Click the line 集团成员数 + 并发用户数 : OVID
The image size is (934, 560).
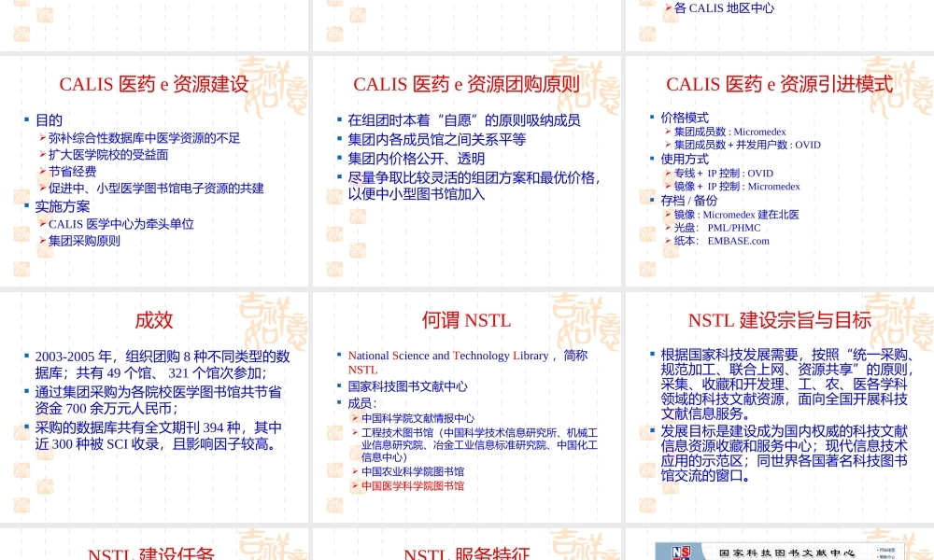747,145
